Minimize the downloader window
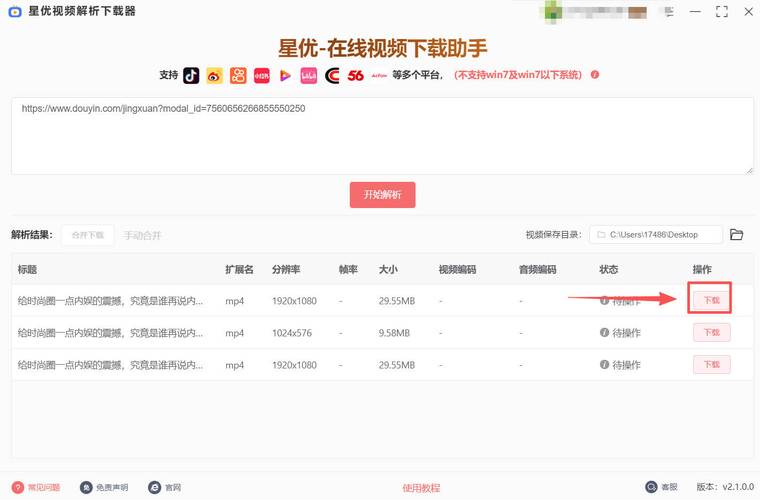Image resolution: width=760 pixels, height=500 pixels. (x=696, y=12)
